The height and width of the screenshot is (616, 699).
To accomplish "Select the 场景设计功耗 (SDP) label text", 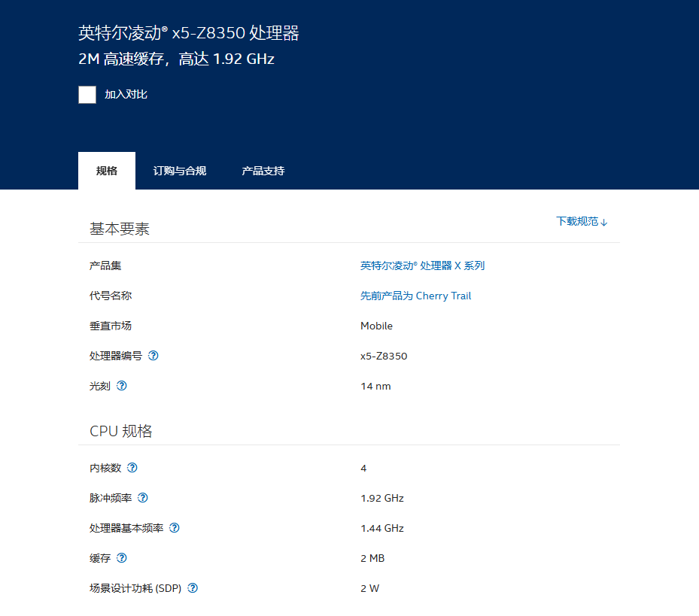I will (x=135, y=588).
